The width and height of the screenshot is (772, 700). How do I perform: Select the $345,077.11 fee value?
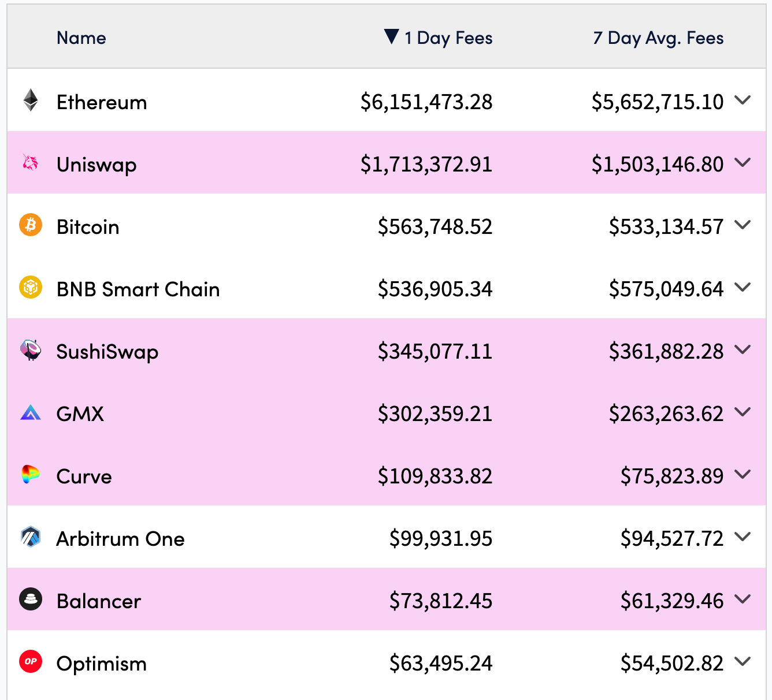[435, 352]
